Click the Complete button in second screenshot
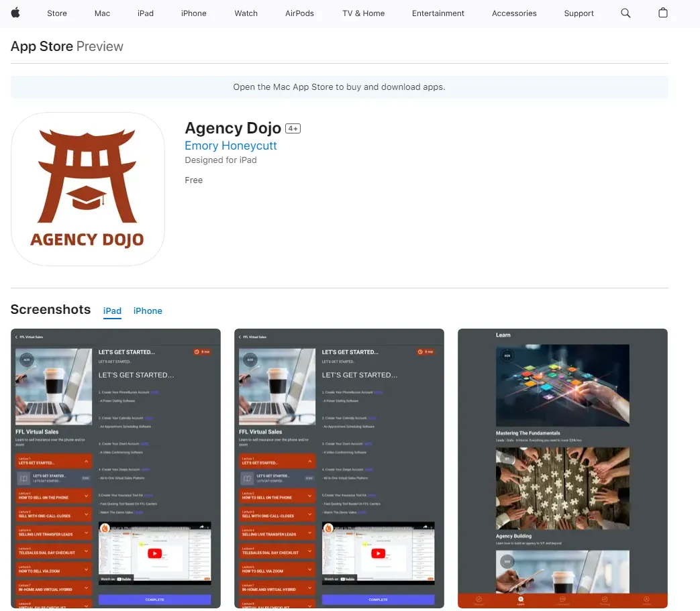700x611 pixels. 378,600
